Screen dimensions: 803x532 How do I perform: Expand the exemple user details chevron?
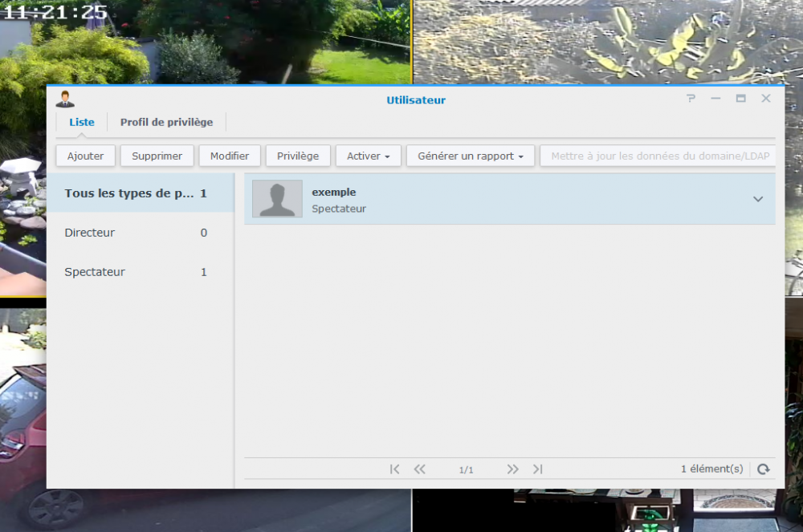tap(758, 199)
